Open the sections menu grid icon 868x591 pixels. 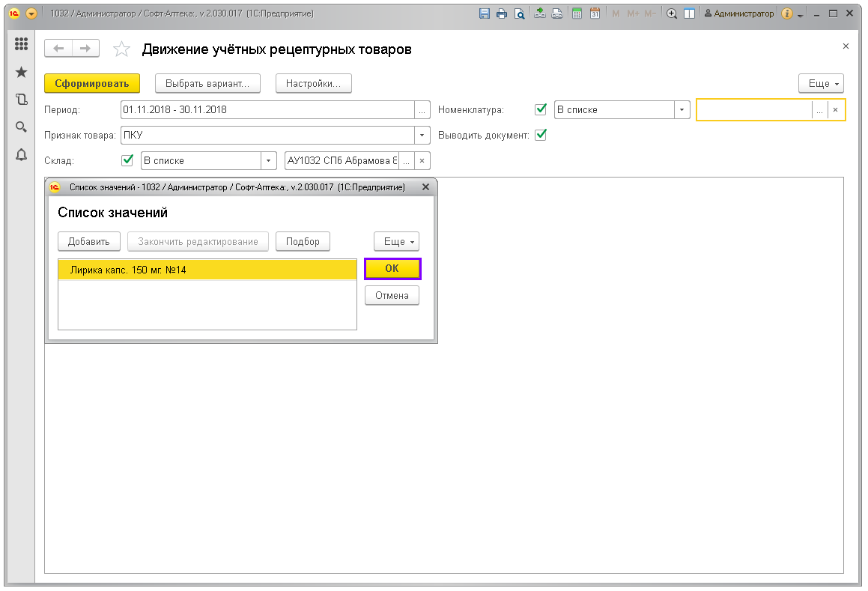click(22, 45)
